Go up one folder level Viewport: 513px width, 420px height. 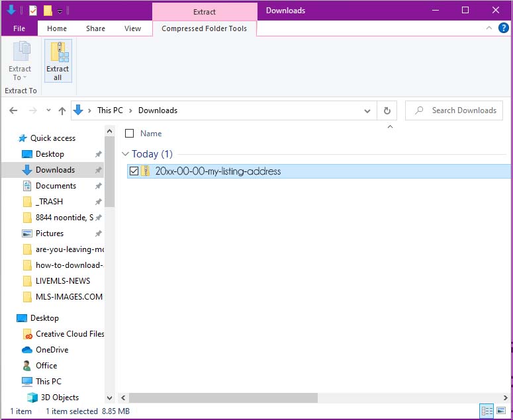(62, 111)
